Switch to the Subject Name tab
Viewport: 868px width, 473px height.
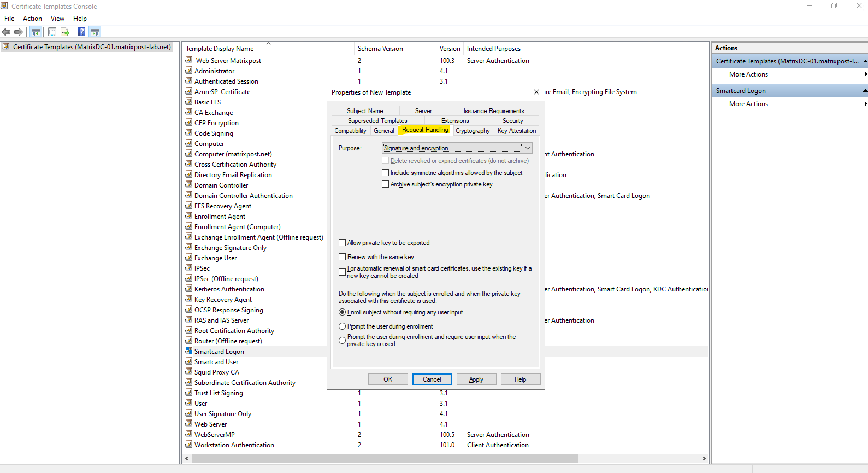tap(365, 111)
